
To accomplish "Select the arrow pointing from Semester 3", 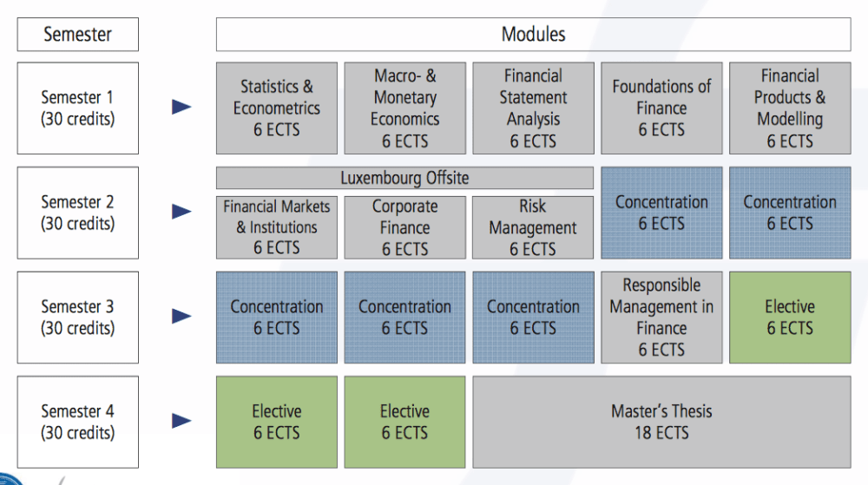I will [181, 317].
